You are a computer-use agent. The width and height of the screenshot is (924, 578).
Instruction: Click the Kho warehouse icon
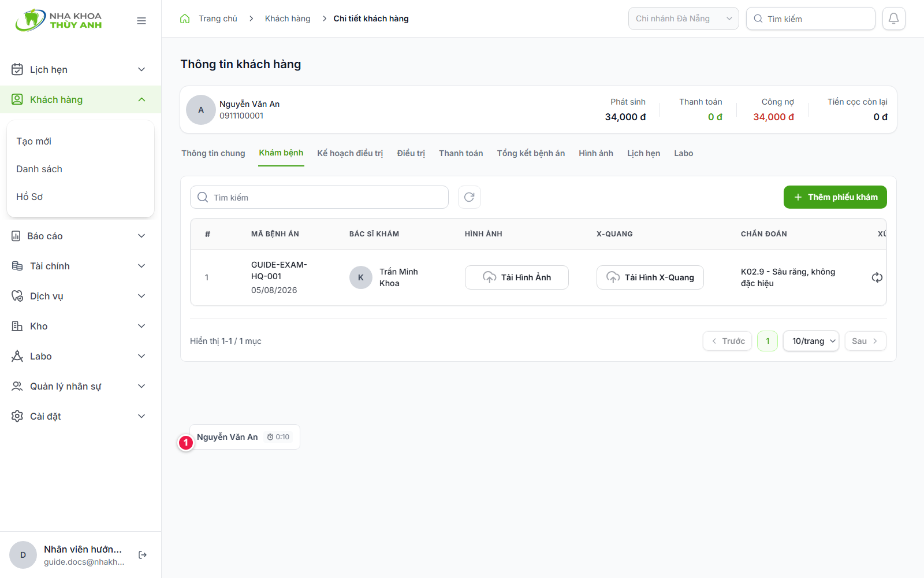(17, 326)
